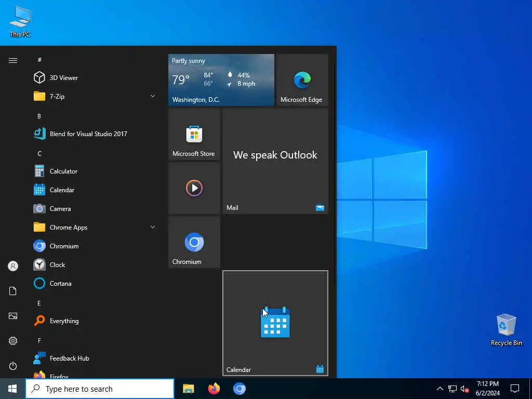Open Calendar in the app list
Image resolution: width=532 pixels, height=399 pixels.
pyautogui.click(x=95, y=190)
